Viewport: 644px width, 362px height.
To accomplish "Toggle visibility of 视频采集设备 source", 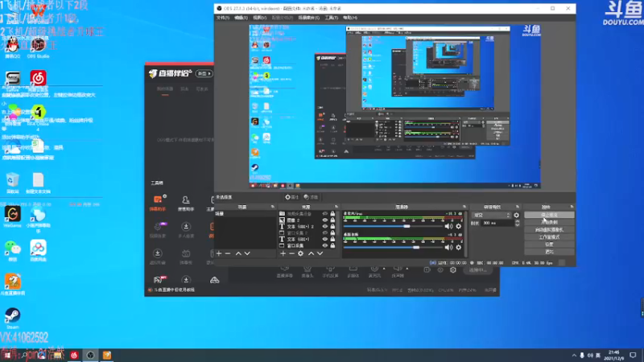I will pyautogui.click(x=325, y=214).
